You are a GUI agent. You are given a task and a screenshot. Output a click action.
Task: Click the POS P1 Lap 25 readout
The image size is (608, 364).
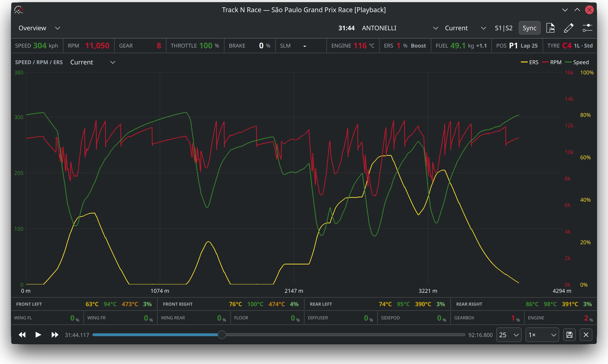click(x=517, y=46)
